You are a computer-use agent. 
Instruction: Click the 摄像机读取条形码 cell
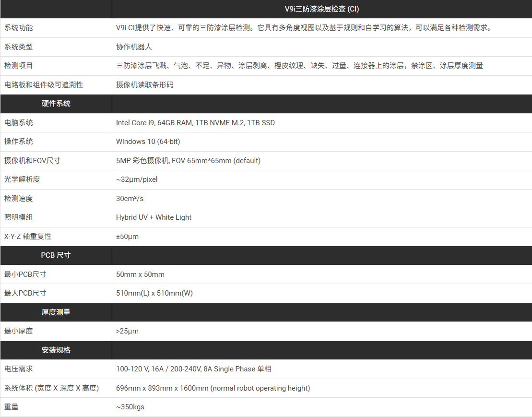coord(144,85)
